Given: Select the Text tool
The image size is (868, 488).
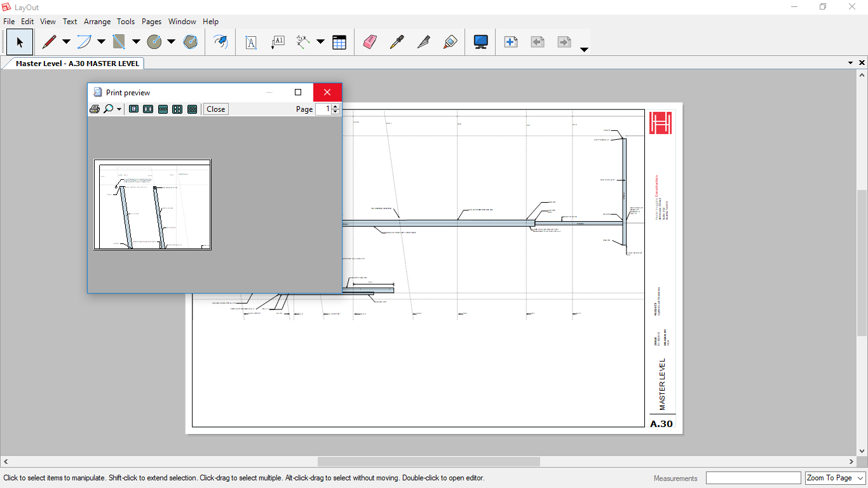Looking at the screenshot, I should pyautogui.click(x=251, y=43).
